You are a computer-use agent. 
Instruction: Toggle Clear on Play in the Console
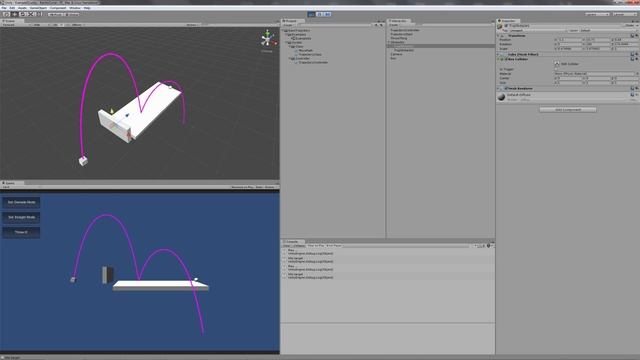point(316,246)
